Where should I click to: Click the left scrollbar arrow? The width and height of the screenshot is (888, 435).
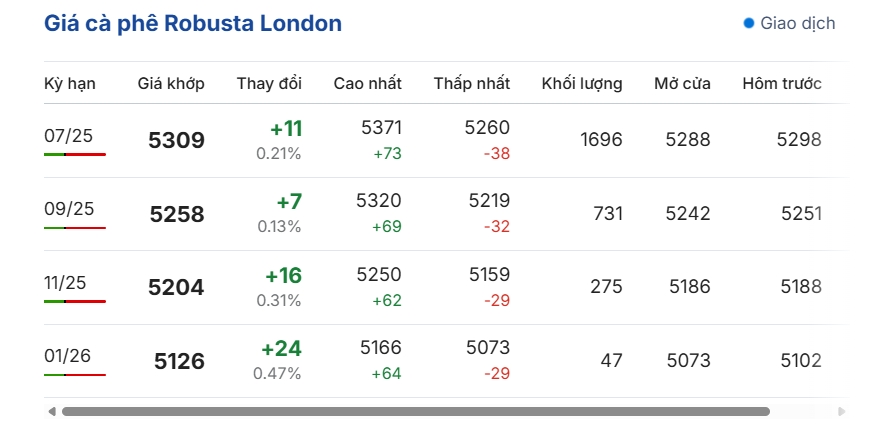click(x=52, y=411)
